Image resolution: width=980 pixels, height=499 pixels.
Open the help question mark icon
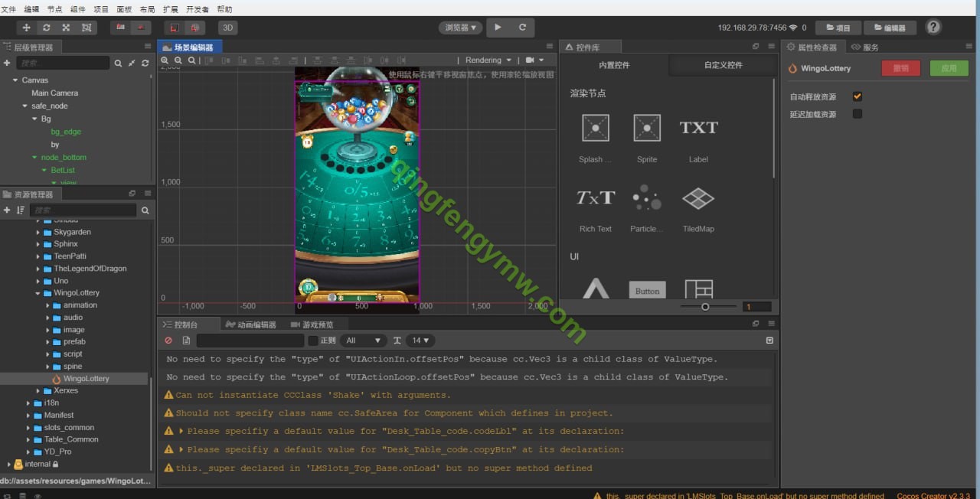(x=933, y=28)
